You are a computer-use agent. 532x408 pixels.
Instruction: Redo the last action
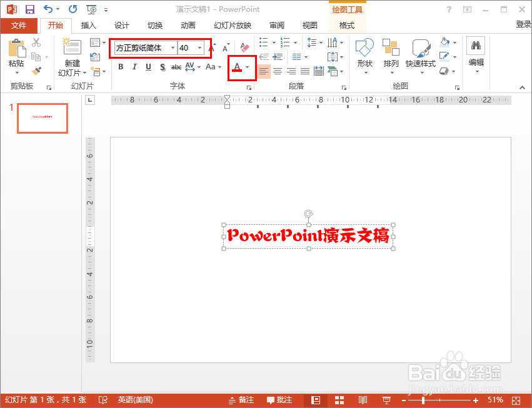[73, 9]
